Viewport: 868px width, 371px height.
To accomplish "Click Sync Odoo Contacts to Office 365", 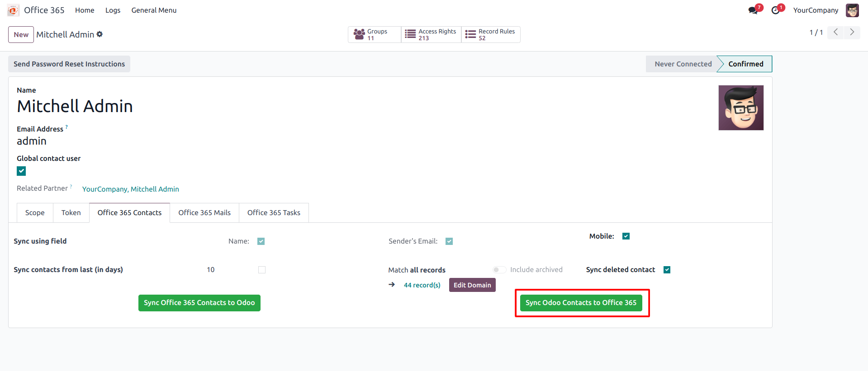I will (x=581, y=303).
